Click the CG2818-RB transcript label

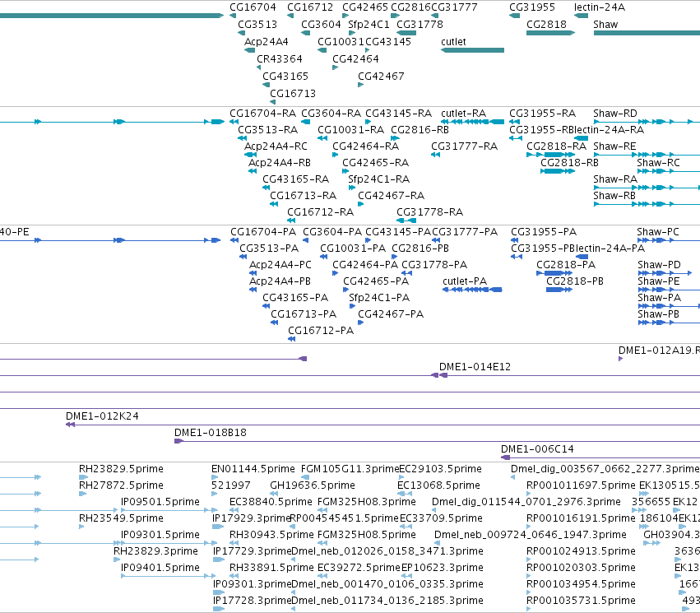point(570,163)
